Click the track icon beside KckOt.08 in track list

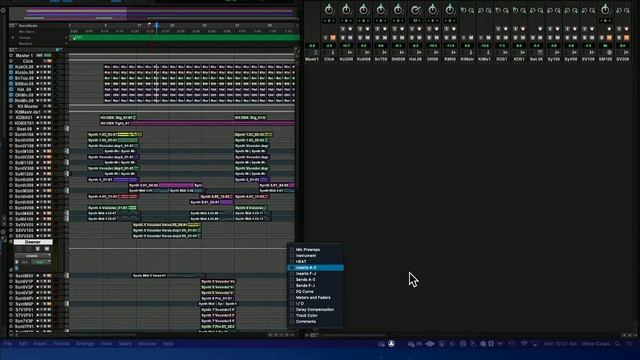[x=11, y=67]
